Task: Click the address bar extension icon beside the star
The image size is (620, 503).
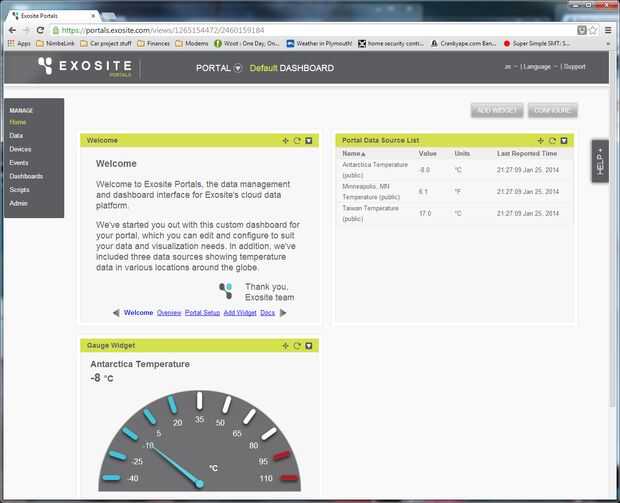Action: tap(582, 30)
